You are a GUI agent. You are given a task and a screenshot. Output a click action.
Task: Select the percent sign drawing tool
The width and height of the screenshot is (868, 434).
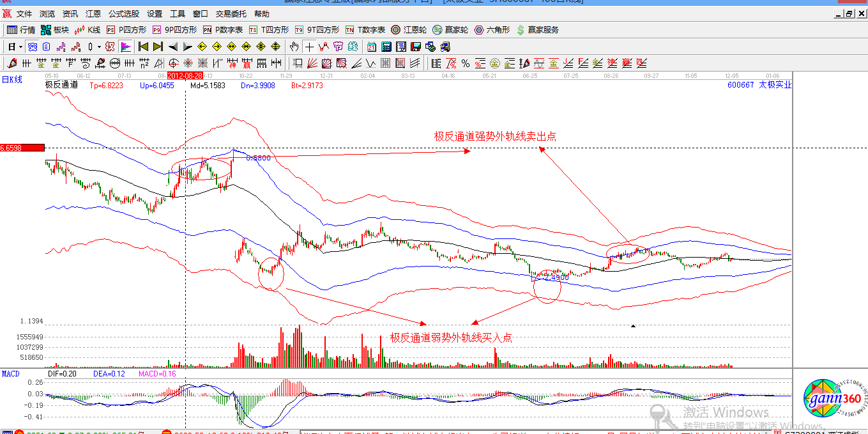click(466, 63)
